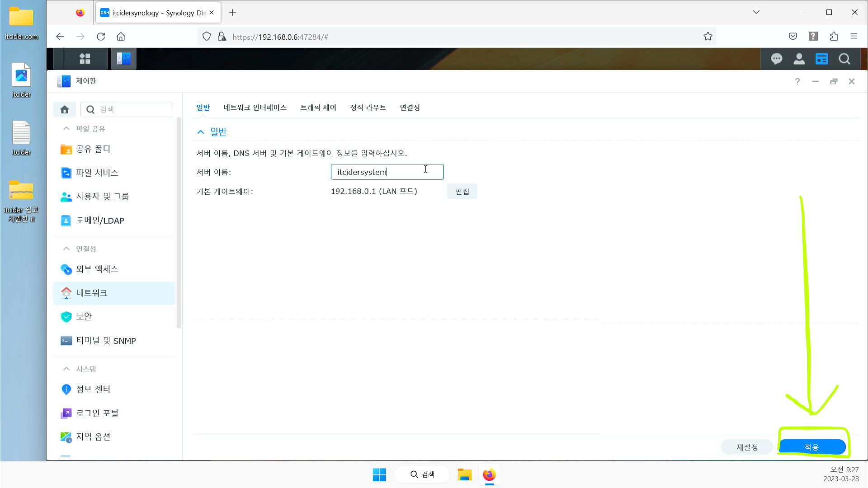868x488 pixels.
Task: Collapse the 파일 공유 sidebar group
Action: (66, 129)
